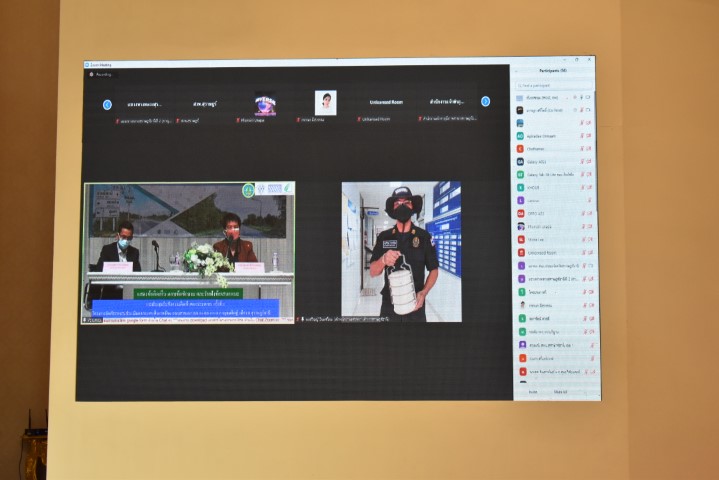The width and height of the screenshot is (719, 480).
Task: Click the first participant's avatar in list
Action: pos(520,98)
